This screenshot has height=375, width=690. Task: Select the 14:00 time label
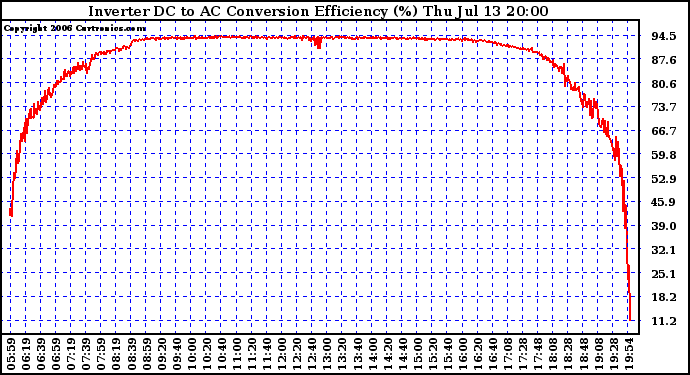372,354
